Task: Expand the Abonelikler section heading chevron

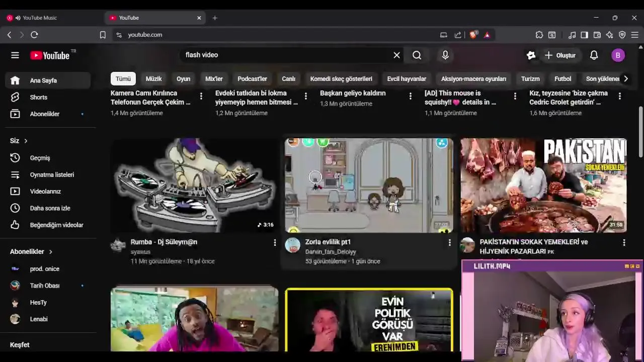Action: [x=50, y=251]
